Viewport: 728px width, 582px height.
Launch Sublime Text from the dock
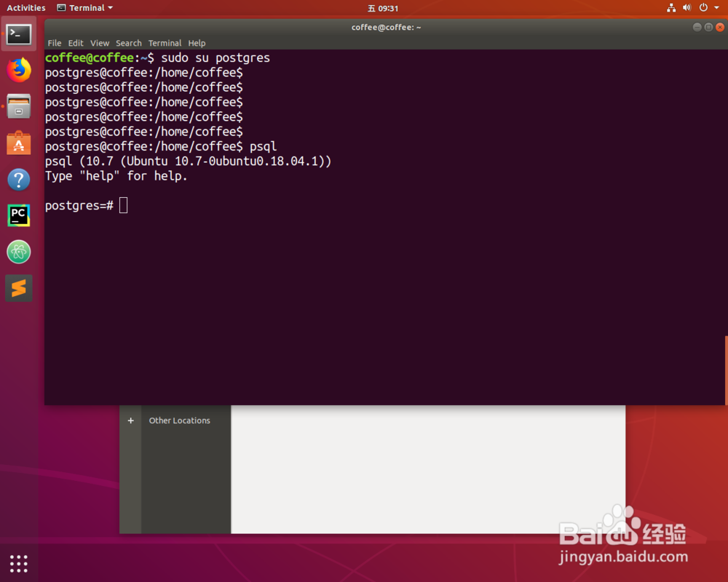click(19, 288)
